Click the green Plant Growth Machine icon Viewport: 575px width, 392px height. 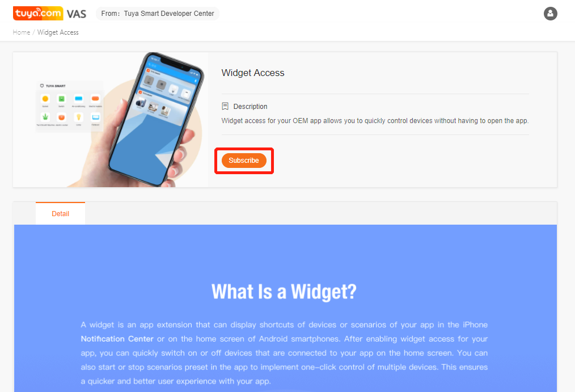(x=45, y=117)
